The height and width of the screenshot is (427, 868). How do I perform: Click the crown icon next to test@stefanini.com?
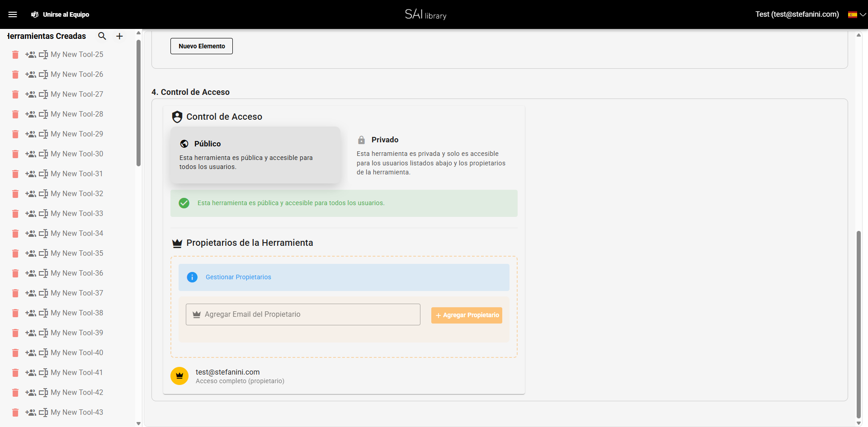pos(179,376)
